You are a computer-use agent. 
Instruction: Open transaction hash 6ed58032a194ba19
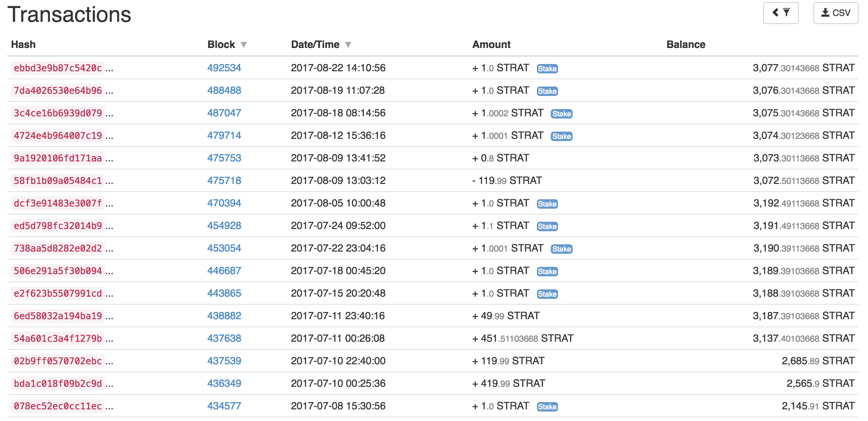[x=58, y=316]
